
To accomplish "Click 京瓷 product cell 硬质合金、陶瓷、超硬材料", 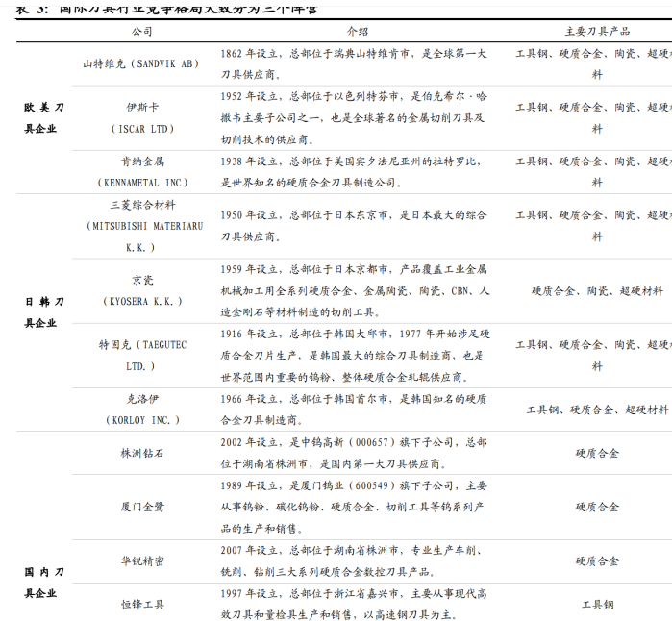I will click(x=597, y=291).
